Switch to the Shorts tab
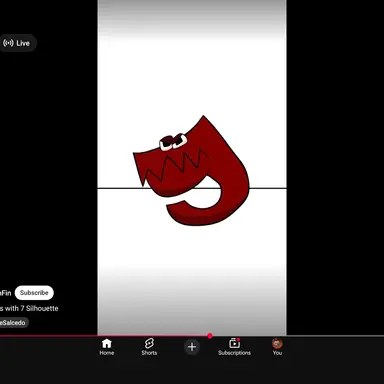 point(149,347)
